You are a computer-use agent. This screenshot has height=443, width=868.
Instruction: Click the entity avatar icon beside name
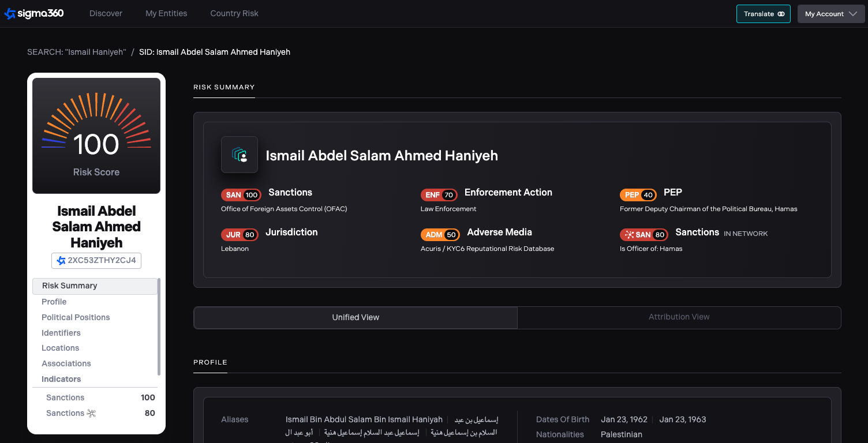point(240,155)
